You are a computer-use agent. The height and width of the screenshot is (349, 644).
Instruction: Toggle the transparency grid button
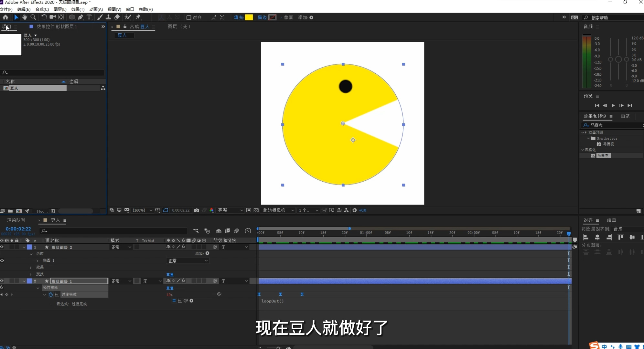click(x=256, y=210)
